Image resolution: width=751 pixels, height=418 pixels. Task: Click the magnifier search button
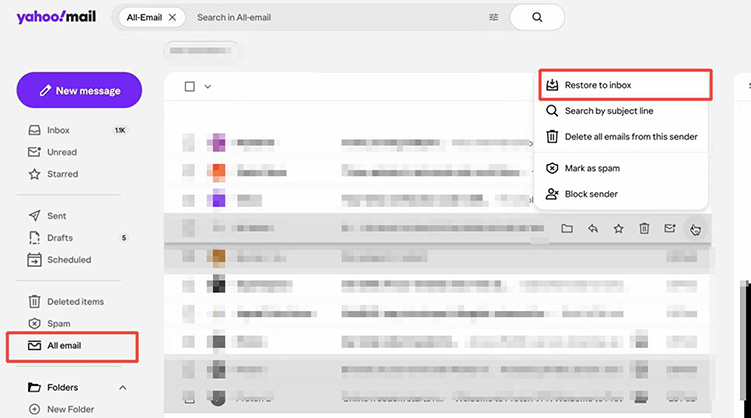[x=537, y=17]
